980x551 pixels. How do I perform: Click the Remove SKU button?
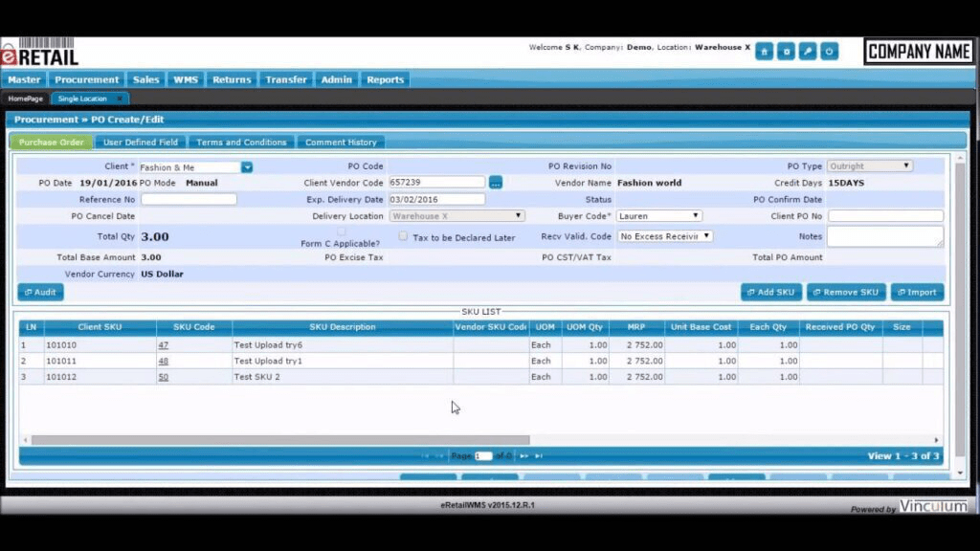coord(846,293)
